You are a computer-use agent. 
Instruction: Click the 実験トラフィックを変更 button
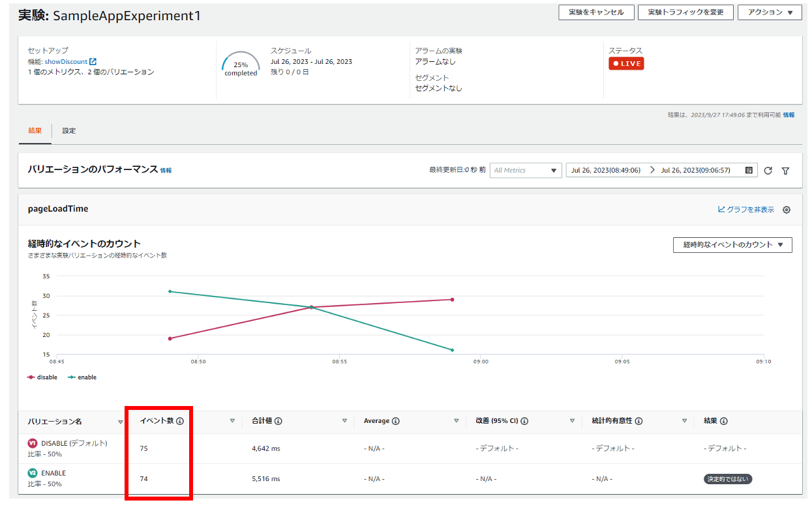(x=685, y=12)
